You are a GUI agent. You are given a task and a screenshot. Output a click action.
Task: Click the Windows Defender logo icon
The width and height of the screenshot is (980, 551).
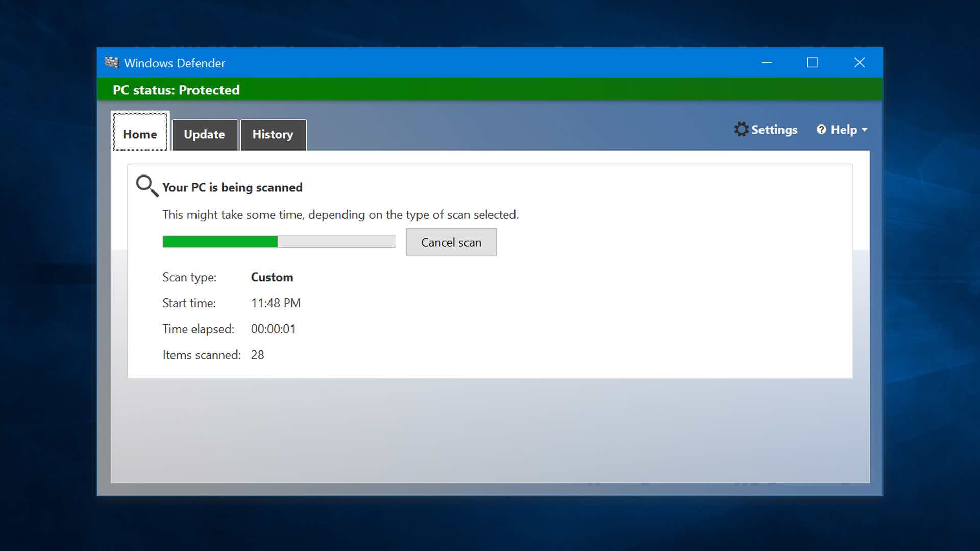(112, 63)
